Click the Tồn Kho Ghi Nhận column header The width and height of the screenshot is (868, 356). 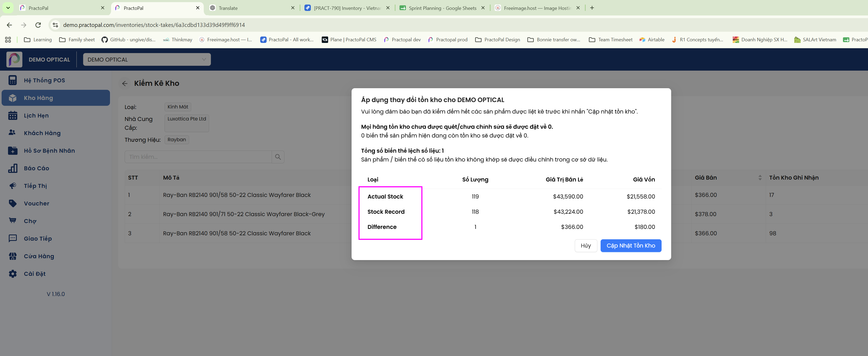793,178
